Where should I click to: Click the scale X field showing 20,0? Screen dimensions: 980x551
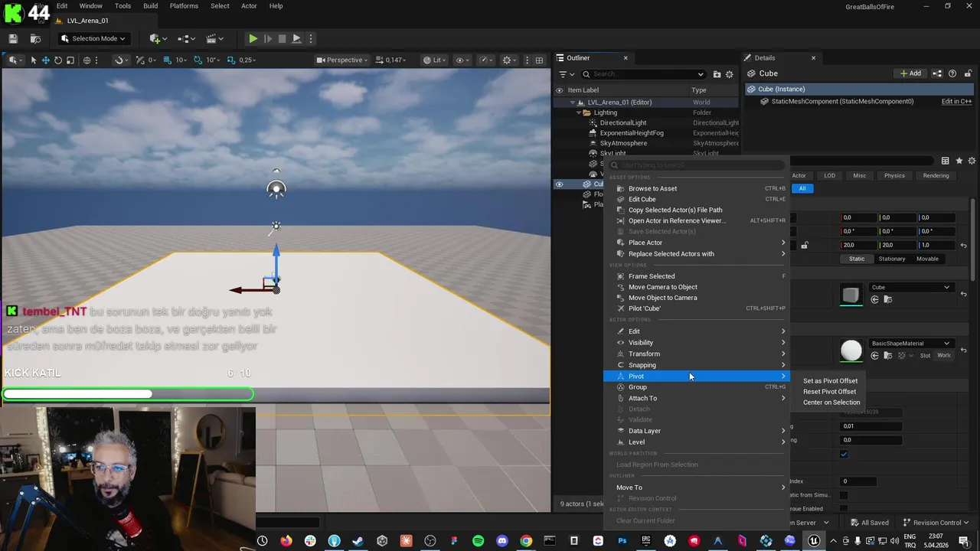[x=859, y=245]
